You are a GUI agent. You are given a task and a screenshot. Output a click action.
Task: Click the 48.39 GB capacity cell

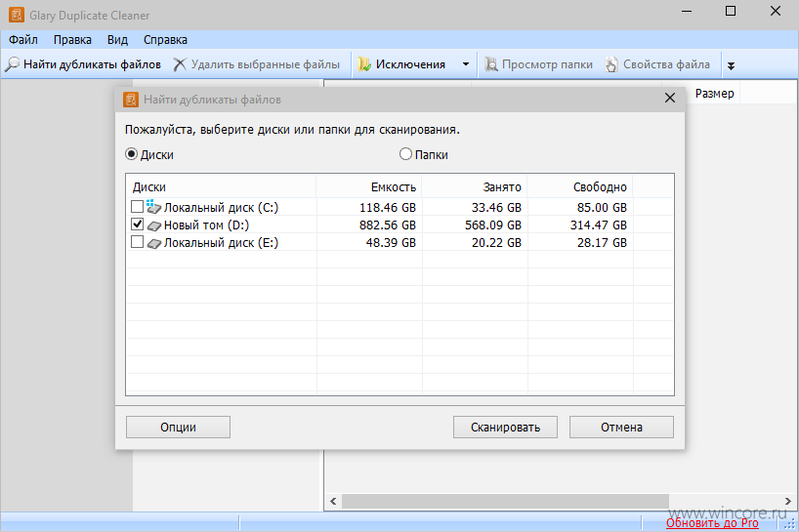pyautogui.click(x=391, y=243)
